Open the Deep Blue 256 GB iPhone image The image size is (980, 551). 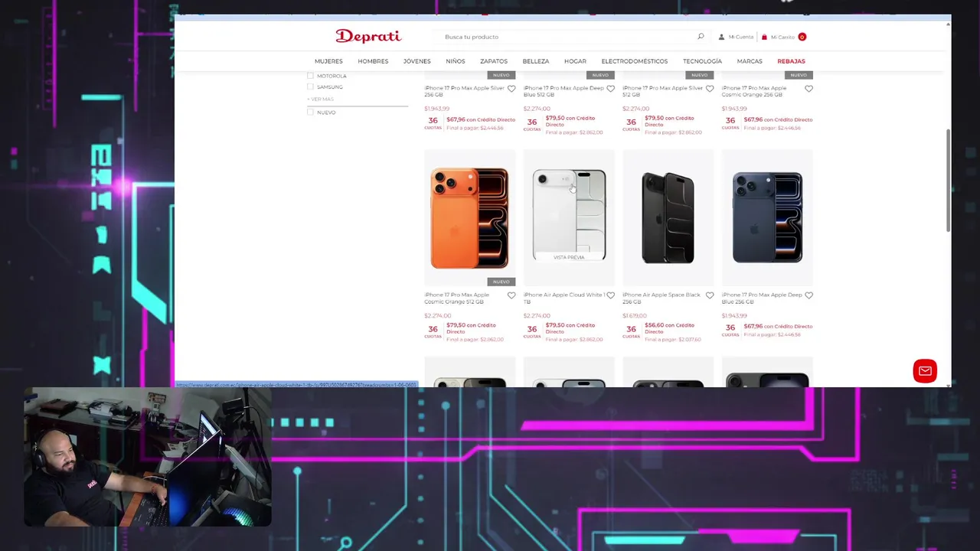(x=767, y=218)
